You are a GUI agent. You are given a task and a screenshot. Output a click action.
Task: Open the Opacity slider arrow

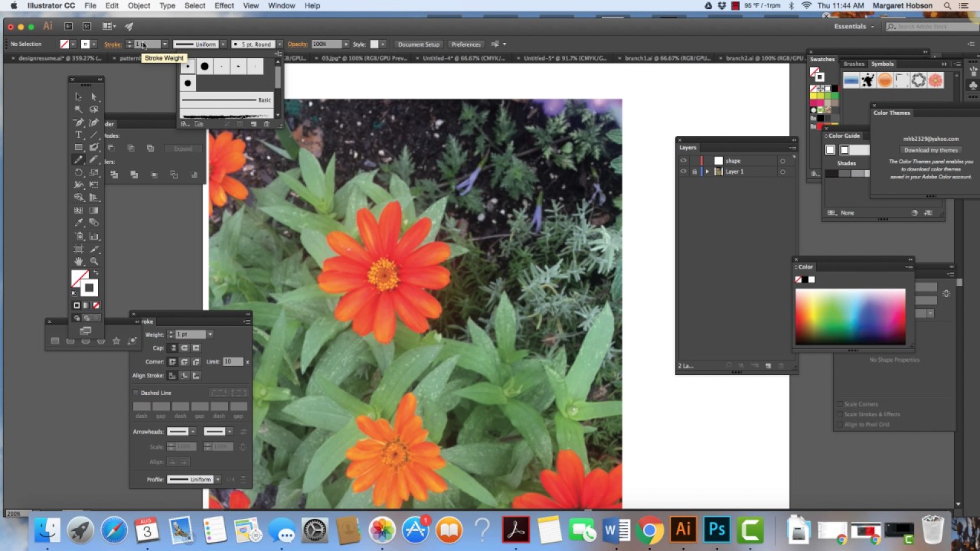coord(346,44)
